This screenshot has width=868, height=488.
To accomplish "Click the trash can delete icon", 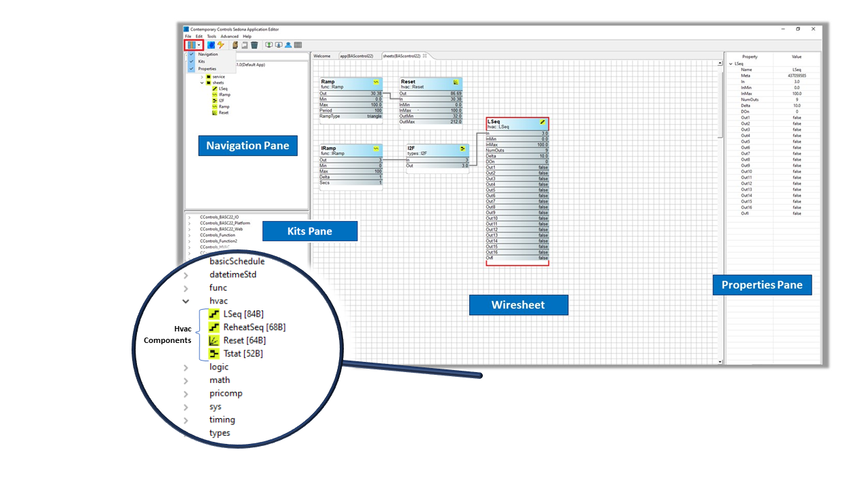I will click(x=254, y=45).
